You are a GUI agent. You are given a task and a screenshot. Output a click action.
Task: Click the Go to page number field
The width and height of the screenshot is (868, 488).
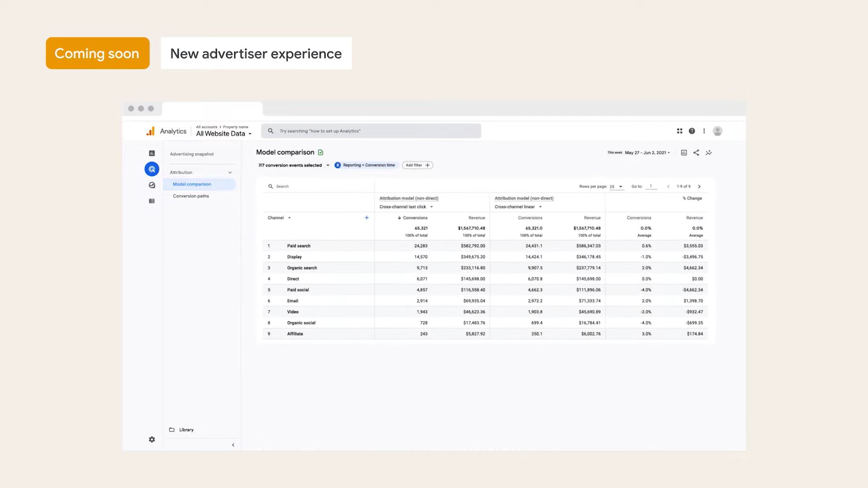(x=651, y=186)
